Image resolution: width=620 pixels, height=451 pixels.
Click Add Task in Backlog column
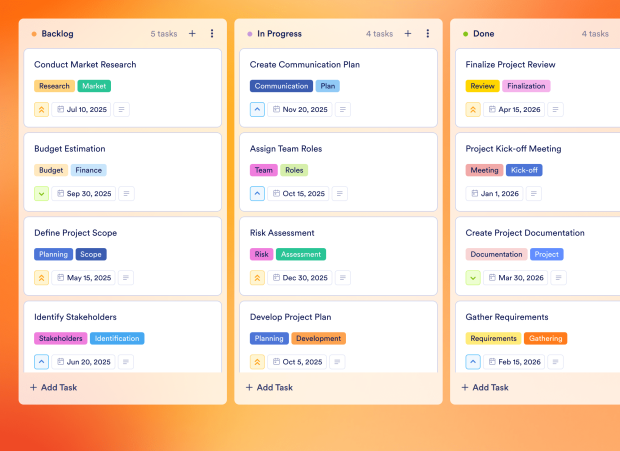(53, 387)
